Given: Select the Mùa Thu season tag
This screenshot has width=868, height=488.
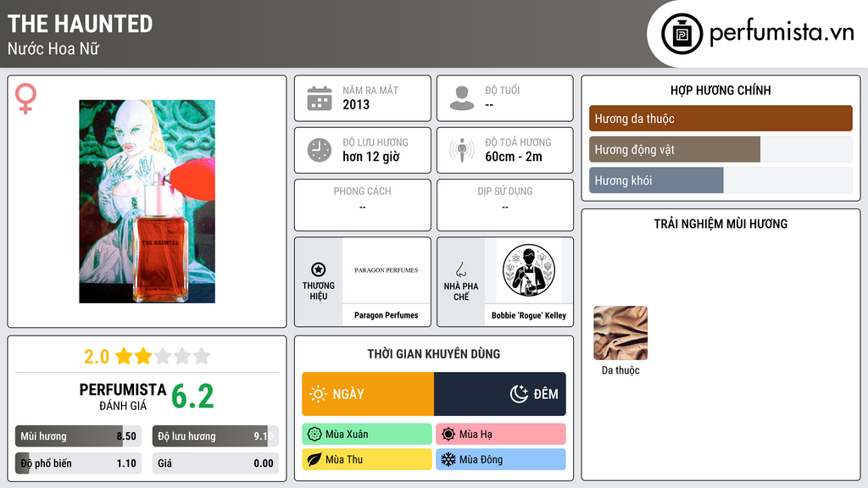Looking at the screenshot, I should pos(367,459).
